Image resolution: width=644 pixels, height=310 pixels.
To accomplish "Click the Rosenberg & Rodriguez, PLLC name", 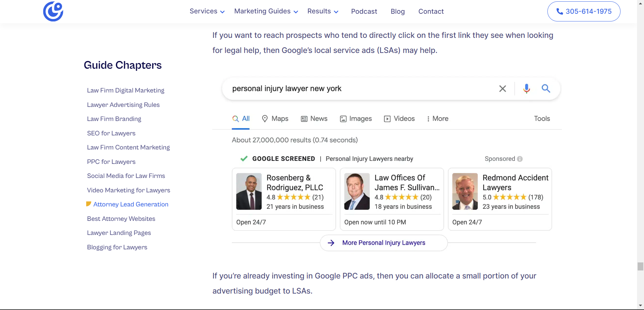I will click(x=295, y=183).
